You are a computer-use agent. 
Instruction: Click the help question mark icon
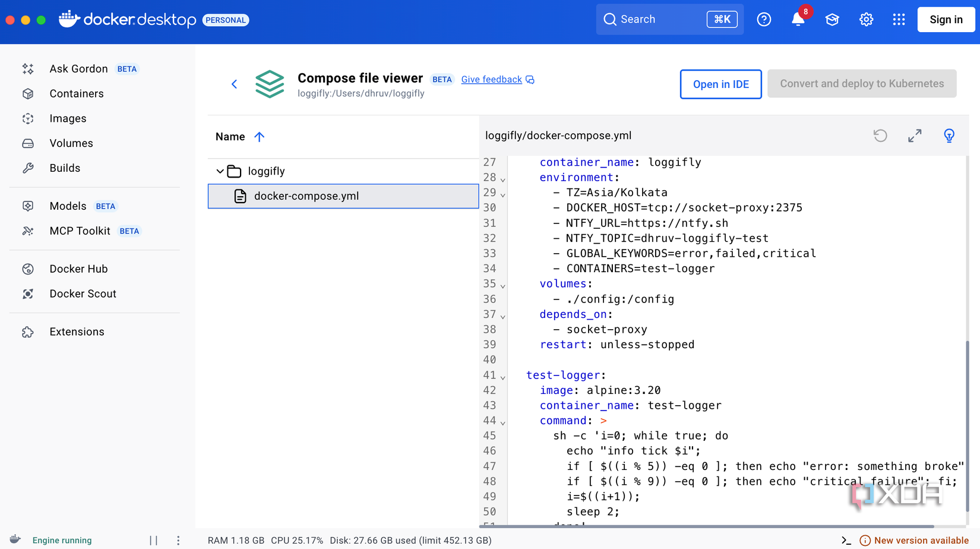(x=764, y=20)
